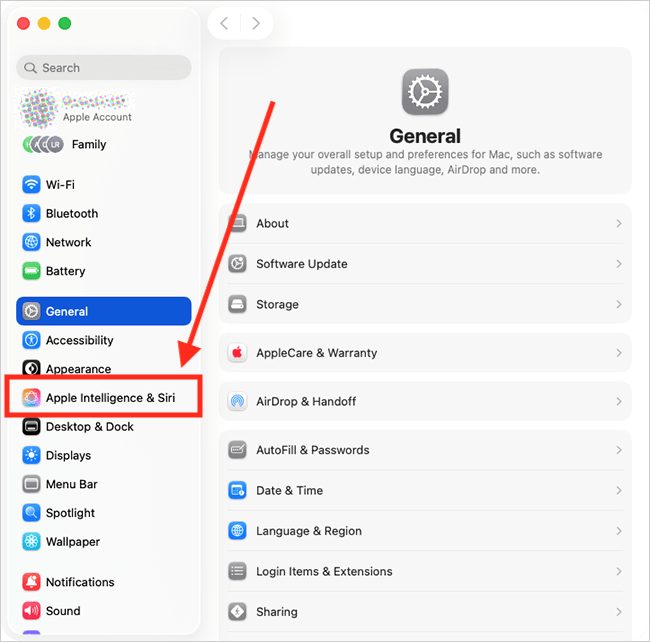Screen dimensions: 650x642
Task: Expand the About row chevron
Action: point(618,223)
